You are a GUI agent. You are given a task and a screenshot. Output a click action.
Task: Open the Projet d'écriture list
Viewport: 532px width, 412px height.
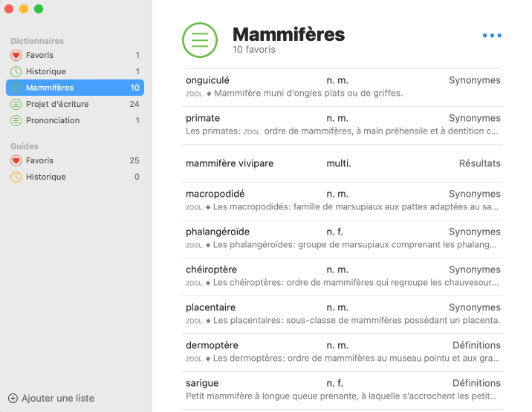(x=74, y=104)
